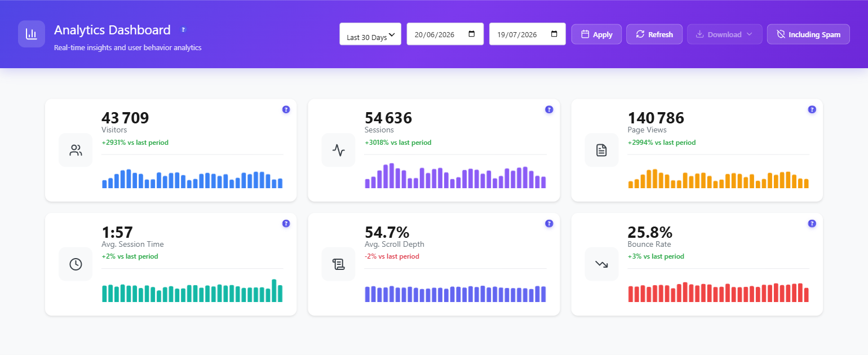The width and height of the screenshot is (868, 355).
Task: Edit the end date 19/07/2026 field
Action: click(528, 34)
